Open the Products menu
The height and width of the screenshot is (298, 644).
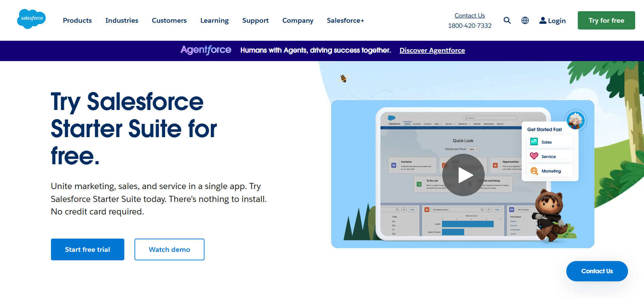coord(77,20)
